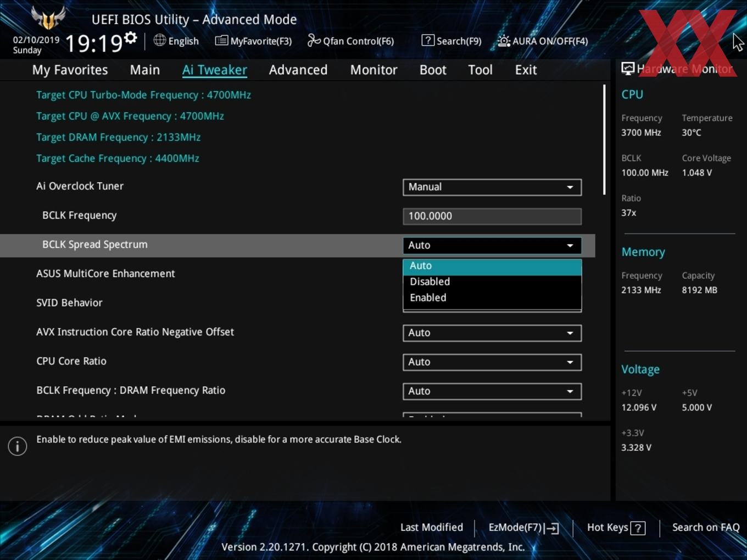The height and width of the screenshot is (560, 747).
Task: Open the My Favorites tab
Action: coord(70,70)
